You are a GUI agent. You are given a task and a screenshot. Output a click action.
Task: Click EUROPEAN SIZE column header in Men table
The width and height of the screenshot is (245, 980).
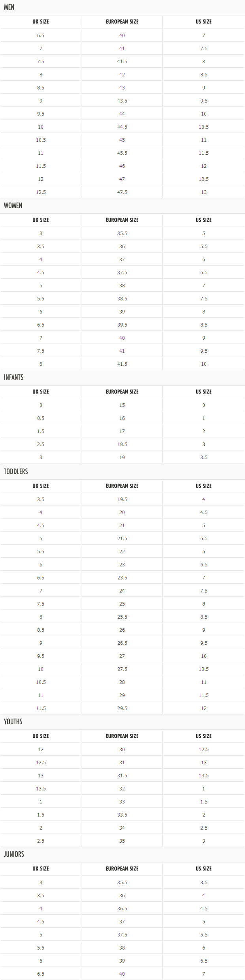[x=122, y=22]
